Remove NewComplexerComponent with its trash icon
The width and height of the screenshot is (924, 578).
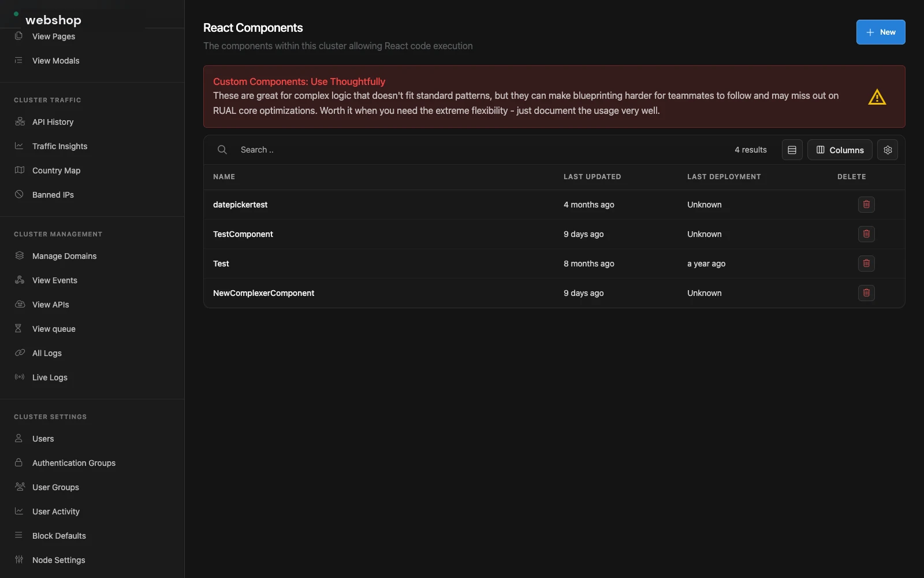866,293
